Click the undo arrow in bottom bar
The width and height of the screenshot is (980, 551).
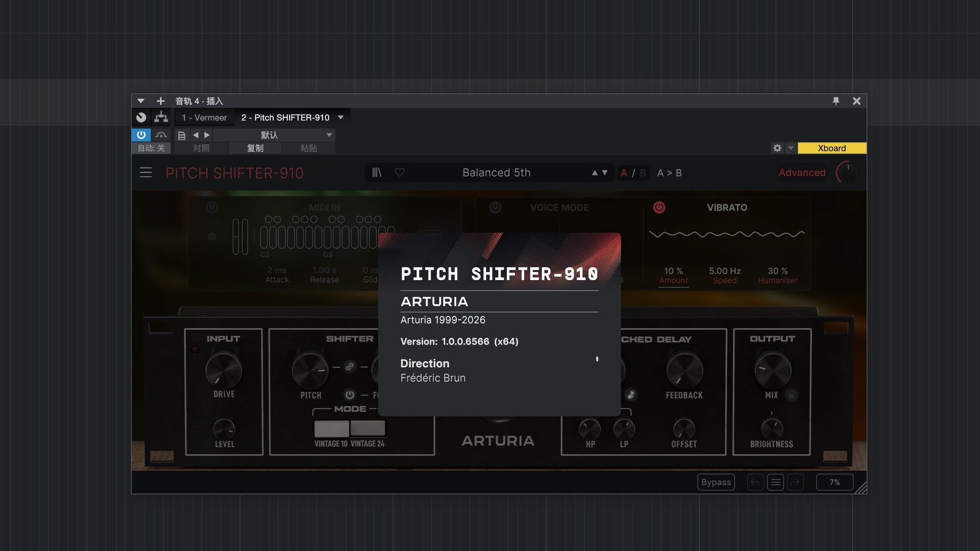click(755, 482)
